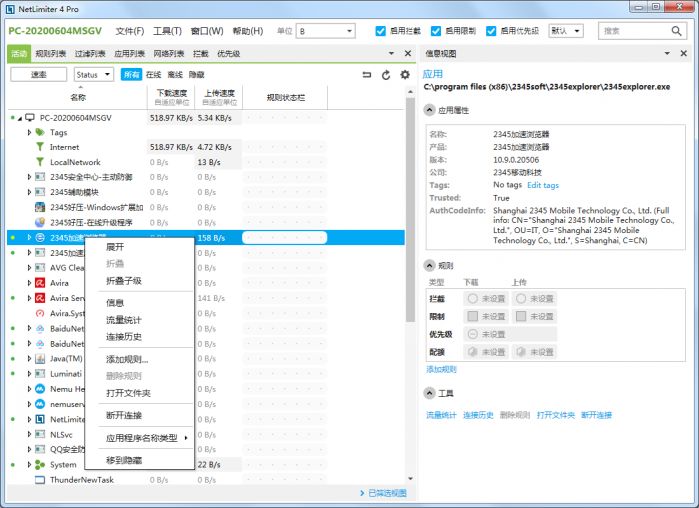Click the first BaiduNet cloud icon

point(40,328)
